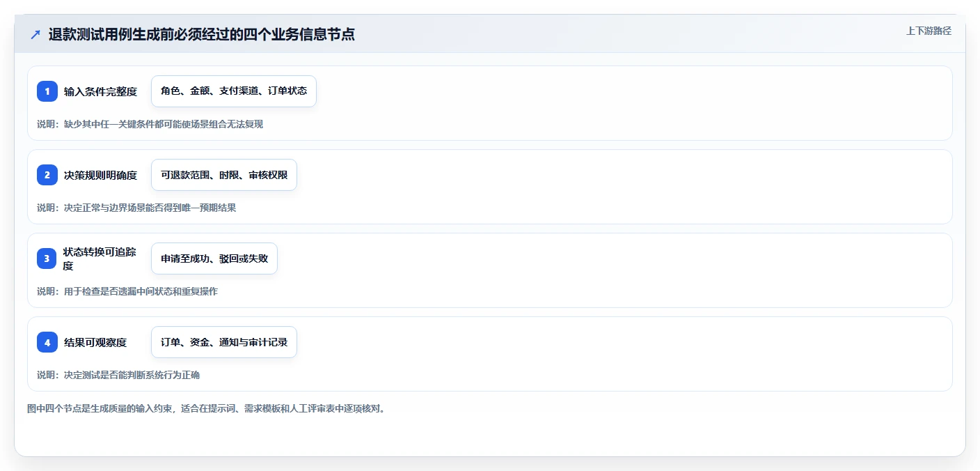The width and height of the screenshot is (980, 471).
Task: Click the 结果可观察度 label
Action: (95, 342)
